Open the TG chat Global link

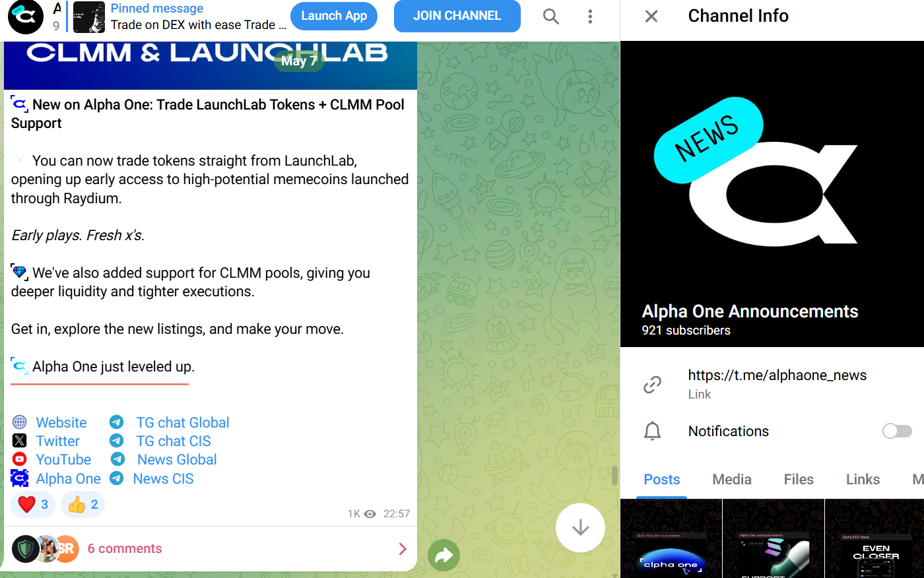click(183, 422)
